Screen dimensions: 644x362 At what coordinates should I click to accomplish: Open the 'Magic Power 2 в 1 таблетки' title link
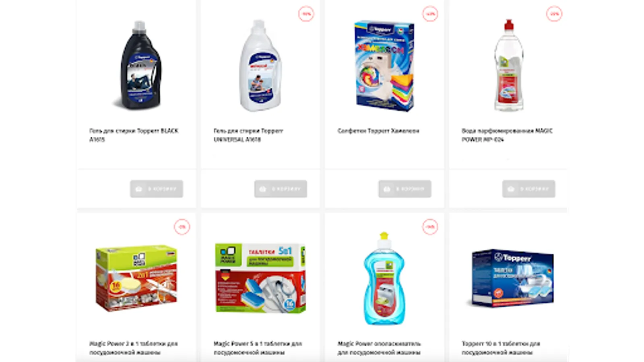pos(134,348)
